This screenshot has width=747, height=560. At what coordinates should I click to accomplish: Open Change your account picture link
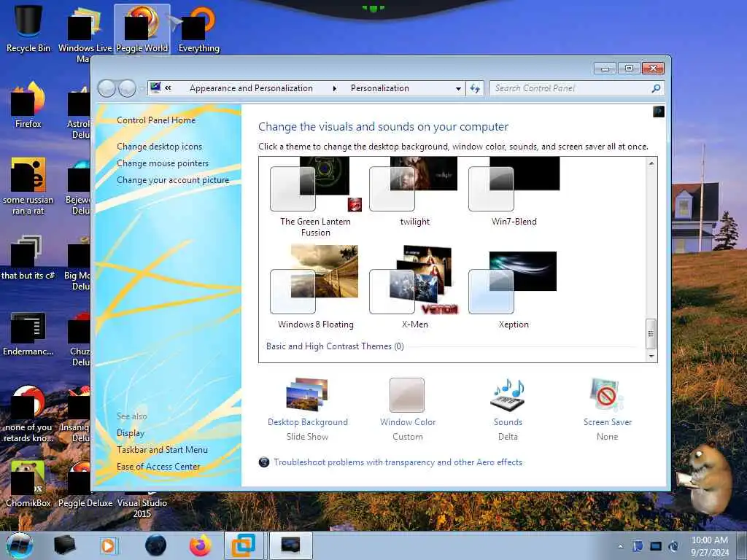(173, 180)
